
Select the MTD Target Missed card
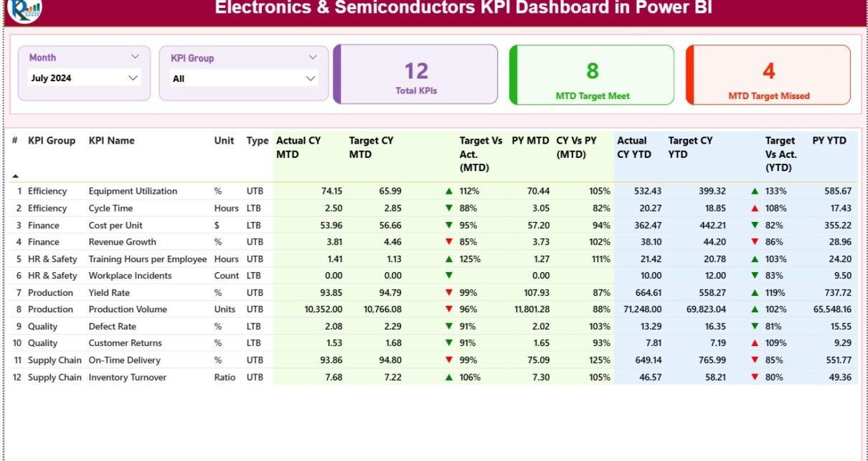(x=768, y=75)
